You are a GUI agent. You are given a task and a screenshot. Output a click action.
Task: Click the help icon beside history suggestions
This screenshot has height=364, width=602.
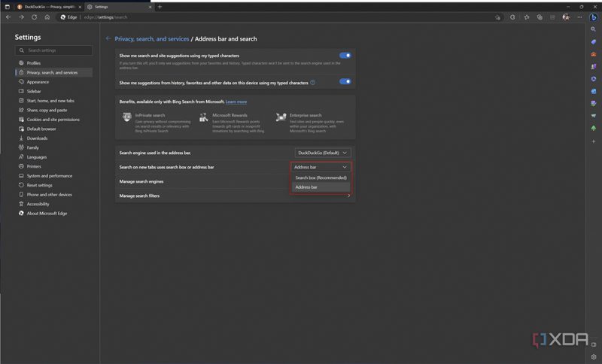312,83
